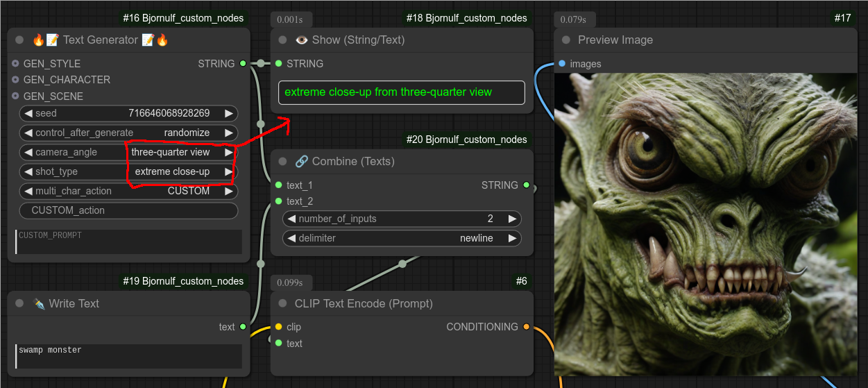Increase number_of_inputs with right arrow
Viewport: 868px width, 388px height.
point(512,219)
